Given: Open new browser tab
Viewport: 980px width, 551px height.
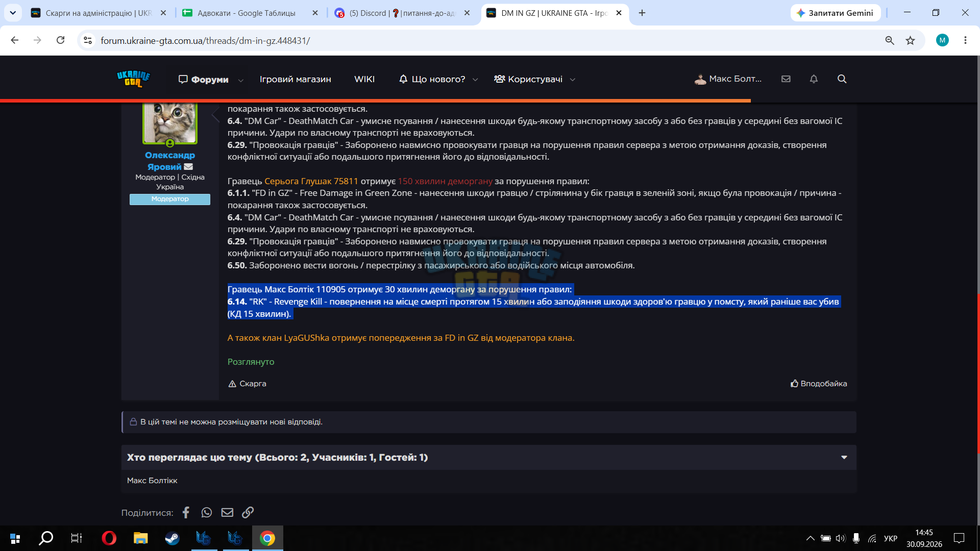Looking at the screenshot, I should pos(642,13).
